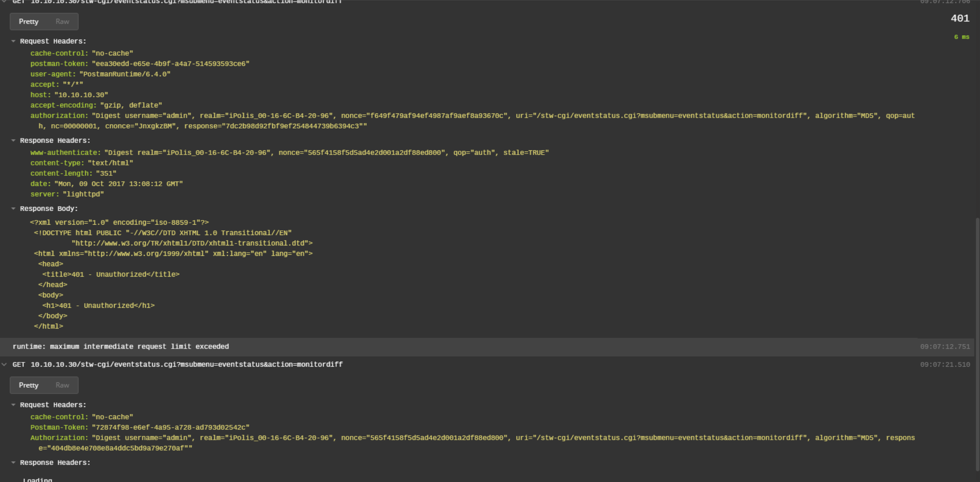Image resolution: width=980 pixels, height=482 pixels.
Task: Collapse the second GET monitordiff request entry
Action: 4,364
